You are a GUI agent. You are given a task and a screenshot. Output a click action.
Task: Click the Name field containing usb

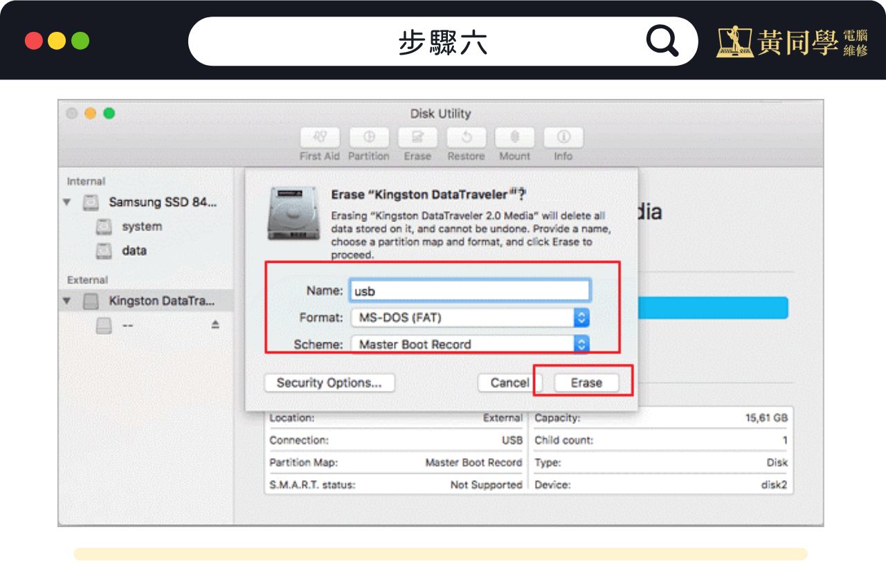(470, 291)
